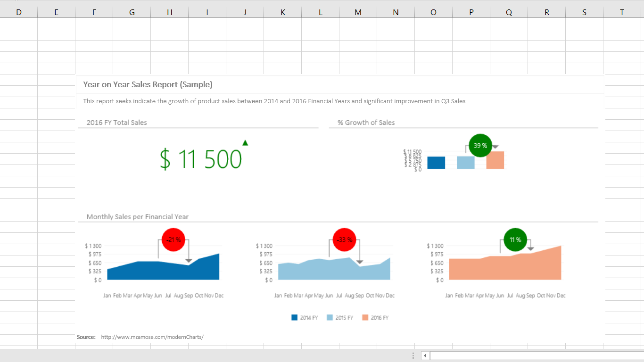644x362 pixels.
Task: Click the 2014 FY legend swatch
Action: click(295, 318)
